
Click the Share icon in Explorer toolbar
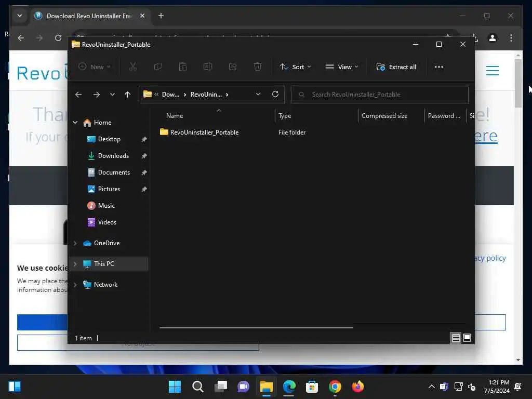(x=233, y=67)
